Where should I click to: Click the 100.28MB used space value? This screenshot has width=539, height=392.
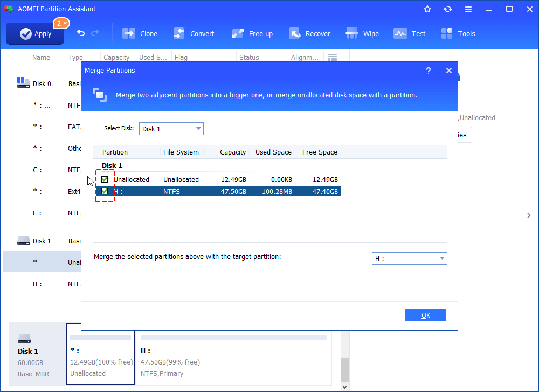(277, 192)
